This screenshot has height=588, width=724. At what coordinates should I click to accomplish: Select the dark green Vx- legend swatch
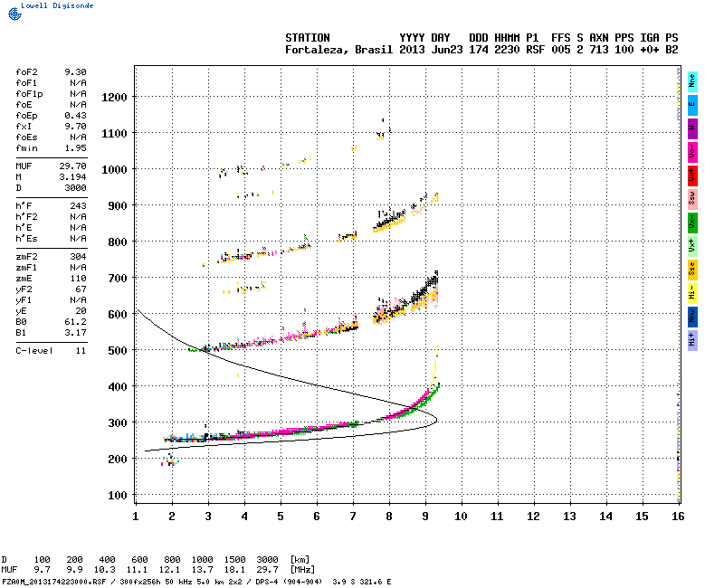[x=692, y=223]
